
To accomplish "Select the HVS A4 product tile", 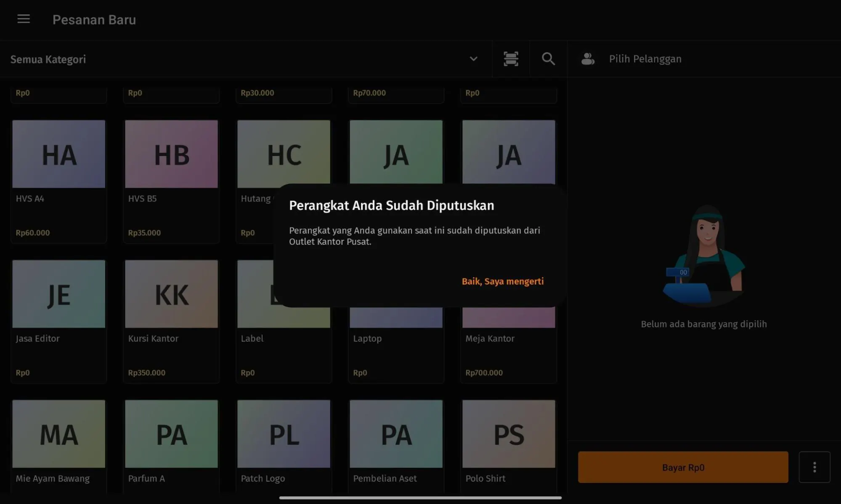I will point(58,181).
